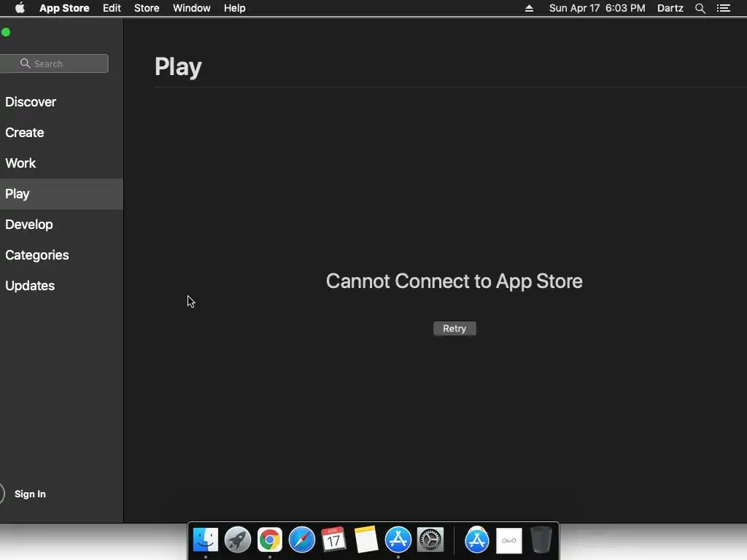Click the Cannot Connect to App Store message
Screen dimensions: 747x560
pos(454,281)
